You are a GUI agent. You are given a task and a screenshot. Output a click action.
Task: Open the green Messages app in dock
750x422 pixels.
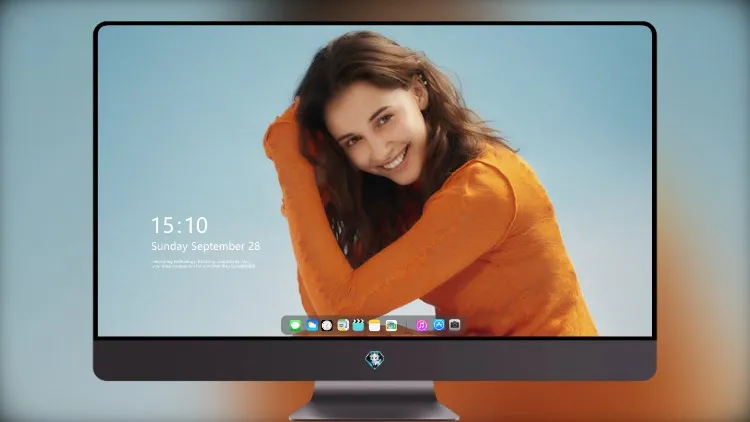(x=296, y=325)
